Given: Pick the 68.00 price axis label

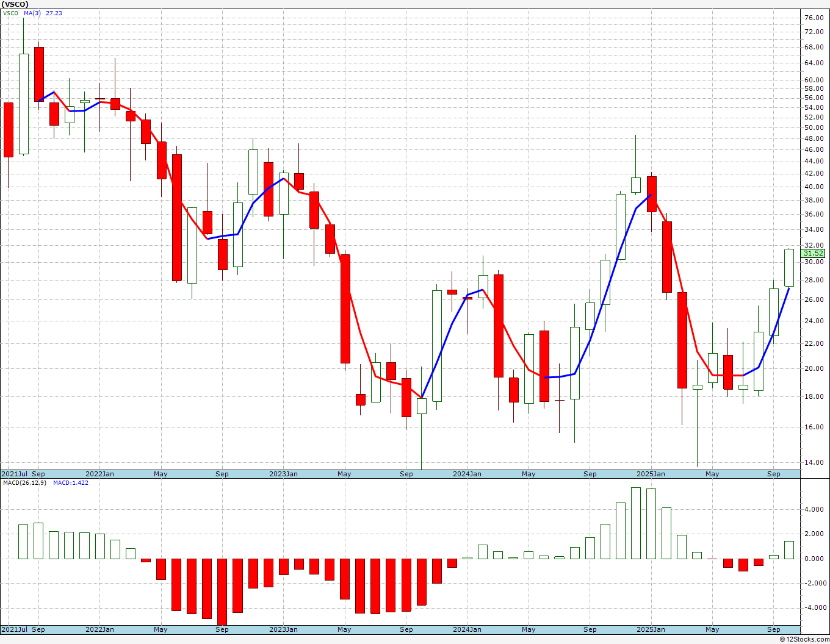Looking at the screenshot, I should click(x=814, y=47).
